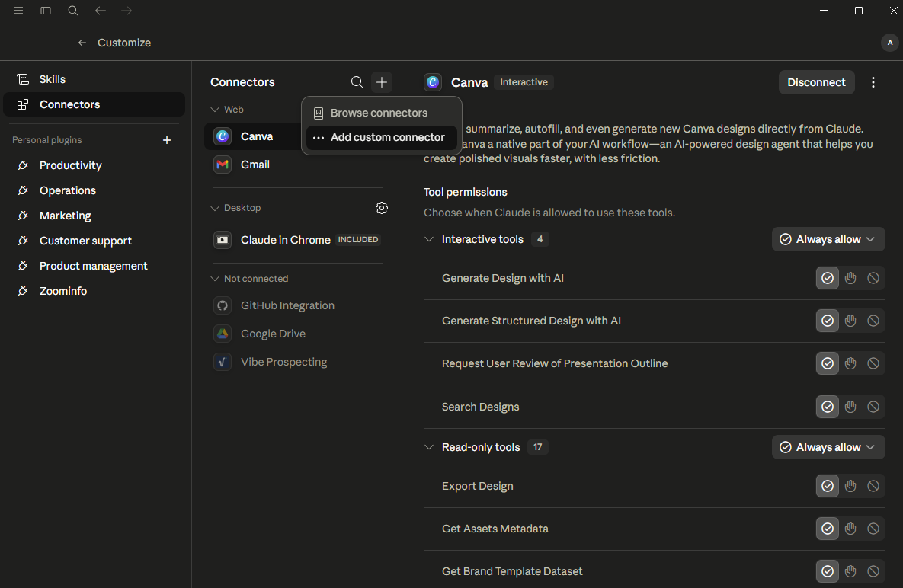The height and width of the screenshot is (588, 903).
Task: Click the Disconnect button
Action: click(816, 82)
